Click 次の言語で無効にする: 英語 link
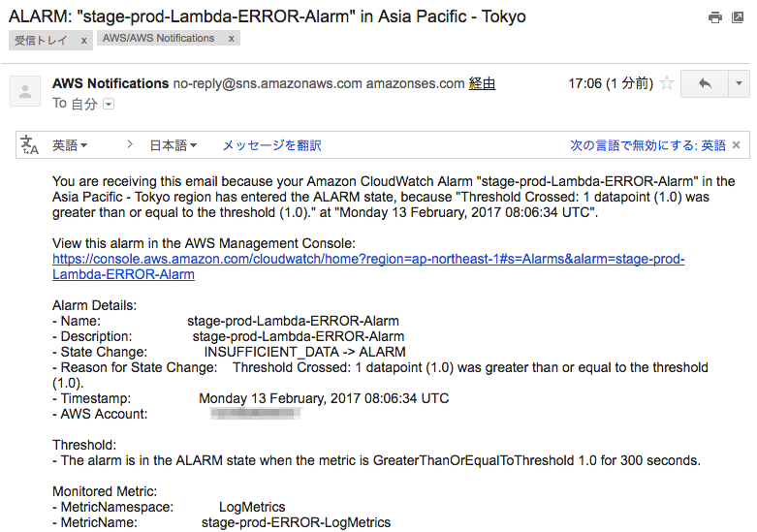757x532 pixels. click(x=647, y=145)
